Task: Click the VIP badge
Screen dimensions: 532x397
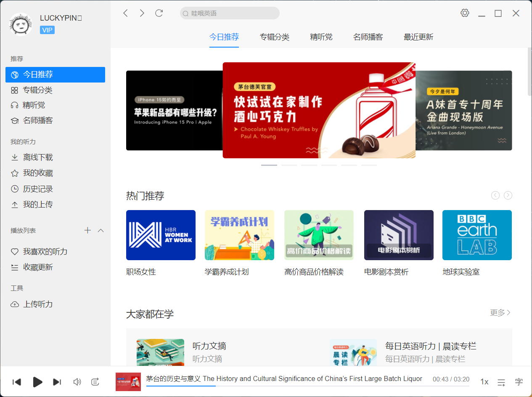Action: click(x=47, y=30)
